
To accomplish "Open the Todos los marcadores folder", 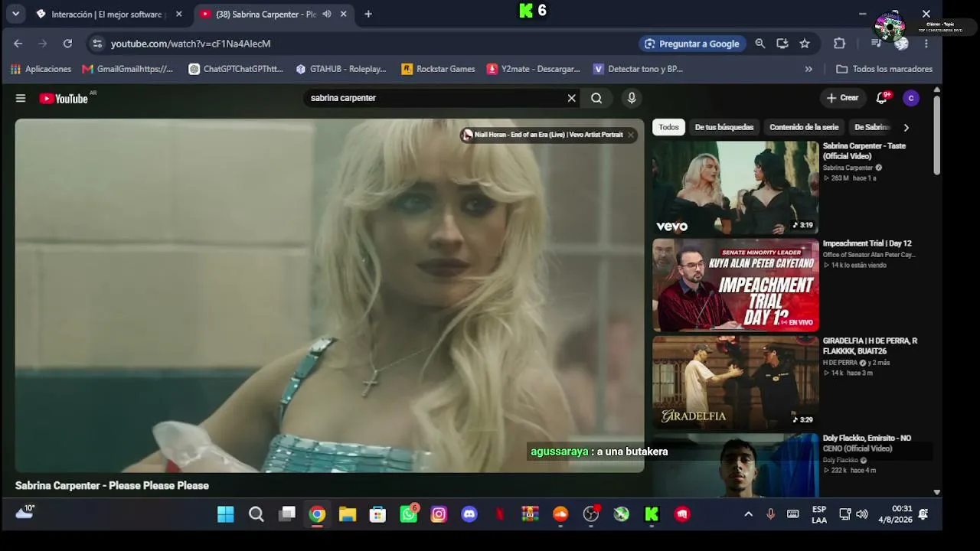I will pos(884,69).
